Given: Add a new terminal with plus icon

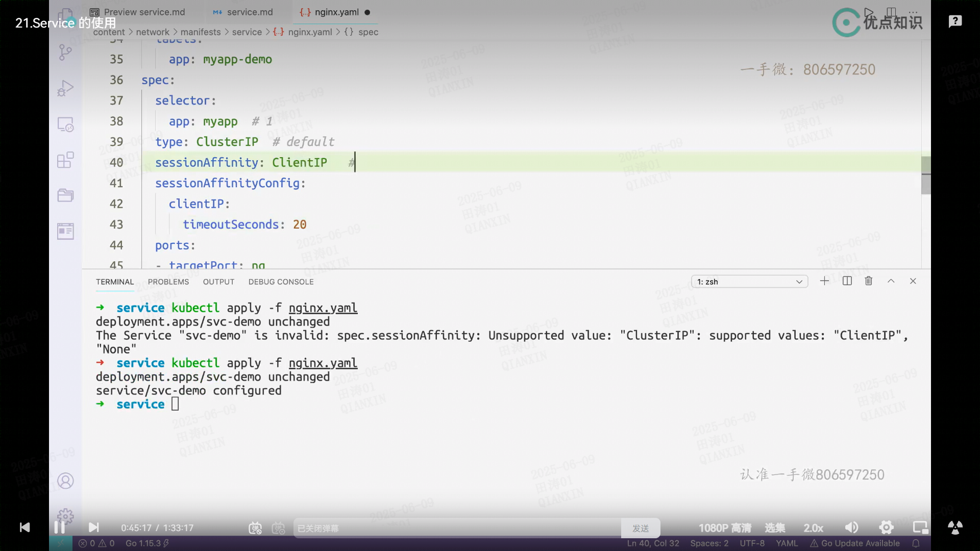Looking at the screenshot, I should [x=824, y=281].
